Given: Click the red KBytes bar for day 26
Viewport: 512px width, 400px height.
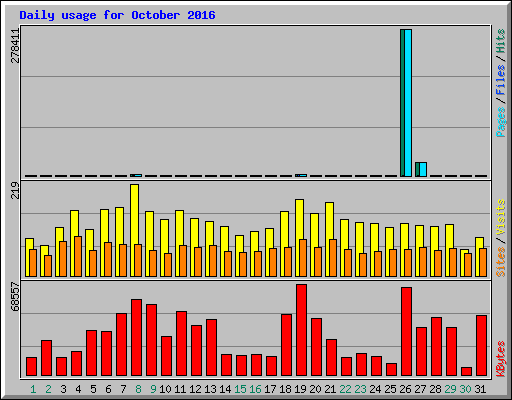Looking at the screenshot, I should 406,332.
